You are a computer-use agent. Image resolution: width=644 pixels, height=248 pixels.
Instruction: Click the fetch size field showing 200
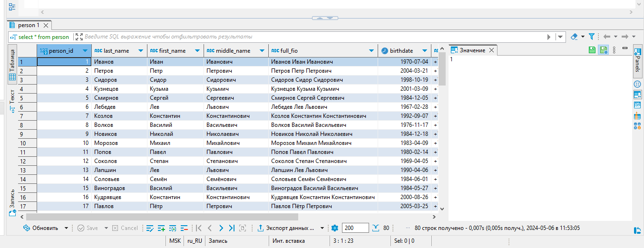[x=355, y=228]
